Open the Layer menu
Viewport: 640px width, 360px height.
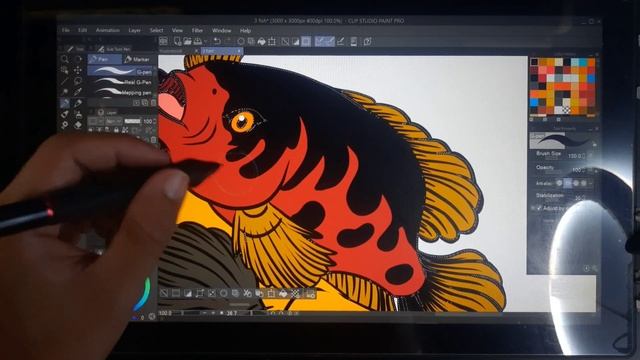coord(134,30)
